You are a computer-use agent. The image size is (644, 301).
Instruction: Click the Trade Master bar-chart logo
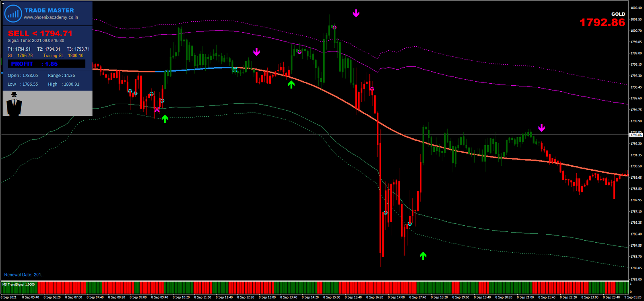(13, 14)
